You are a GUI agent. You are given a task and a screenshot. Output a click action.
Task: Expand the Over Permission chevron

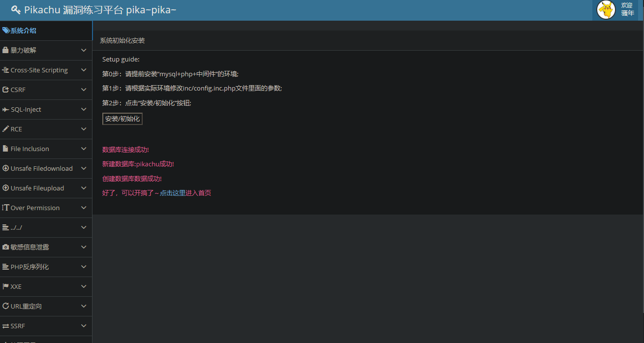[x=84, y=208]
